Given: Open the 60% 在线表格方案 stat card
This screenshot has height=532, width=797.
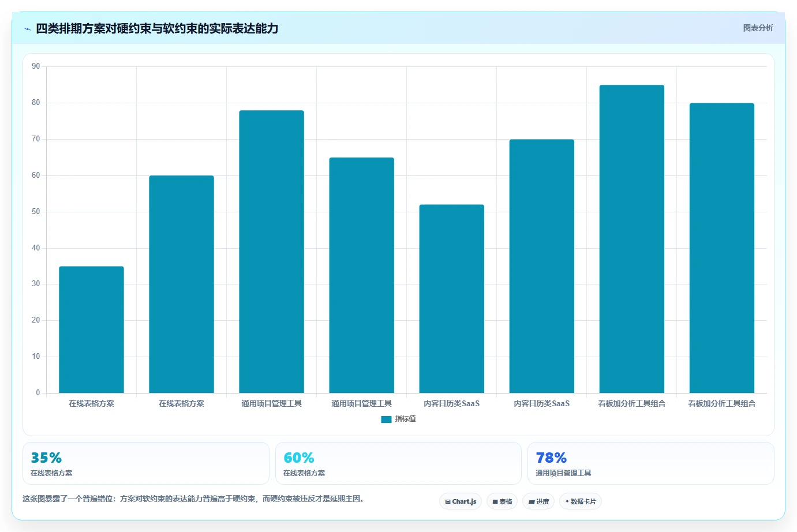Looking at the screenshot, I should 398,463.
